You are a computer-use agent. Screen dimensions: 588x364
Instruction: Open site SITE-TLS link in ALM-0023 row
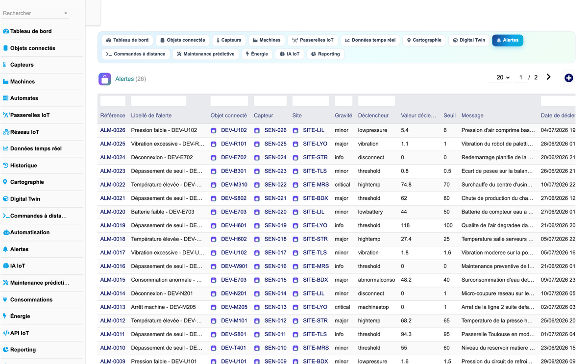(315, 171)
